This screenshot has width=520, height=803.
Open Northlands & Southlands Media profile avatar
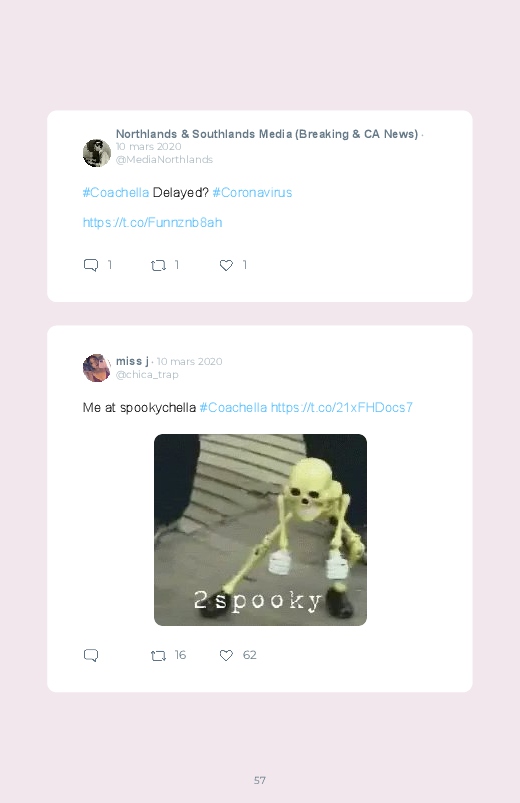click(x=97, y=153)
